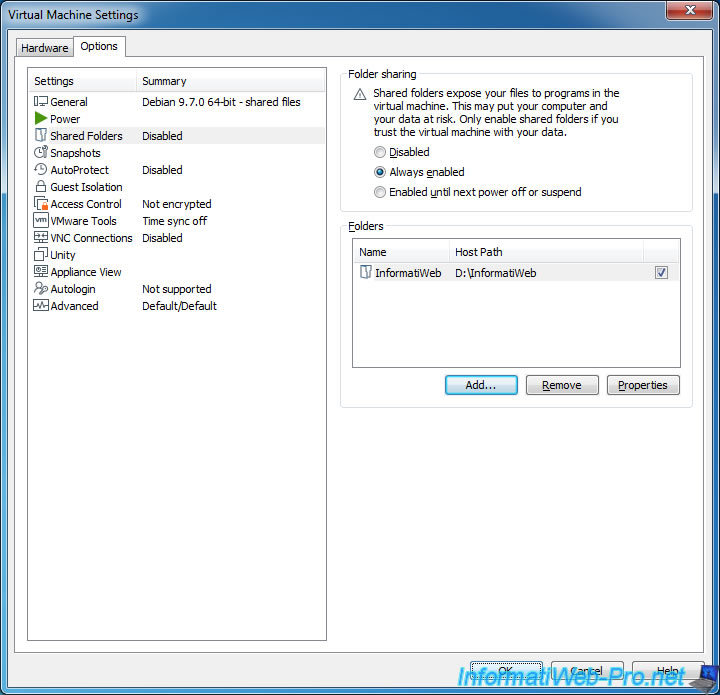Switch to the Options tab

click(99, 46)
